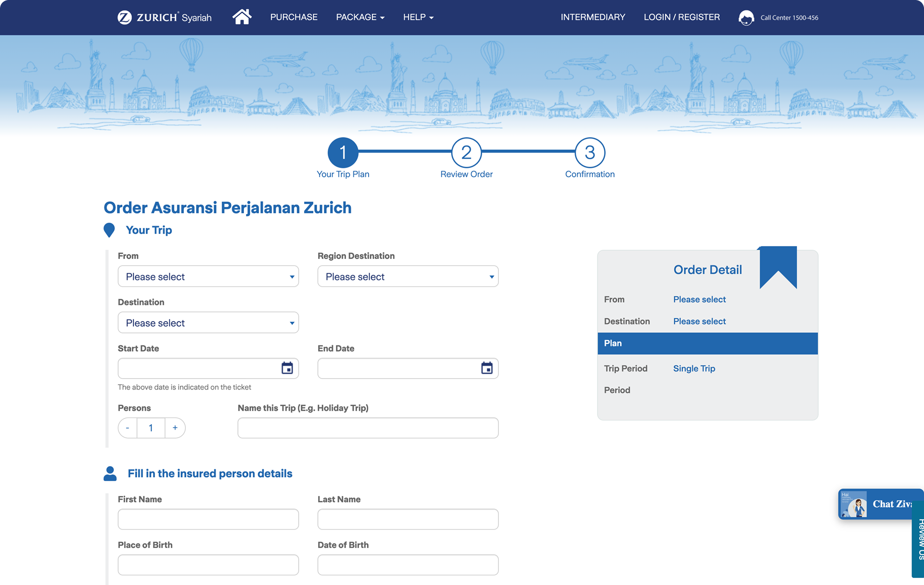Image resolution: width=924 pixels, height=585 pixels.
Task: Click the 'Fill in the insured person details' heading
Action: coord(210,473)
